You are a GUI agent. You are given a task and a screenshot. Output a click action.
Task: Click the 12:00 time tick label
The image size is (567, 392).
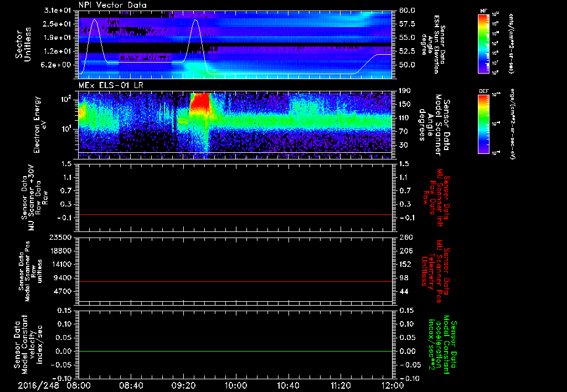tap(393, 385)
